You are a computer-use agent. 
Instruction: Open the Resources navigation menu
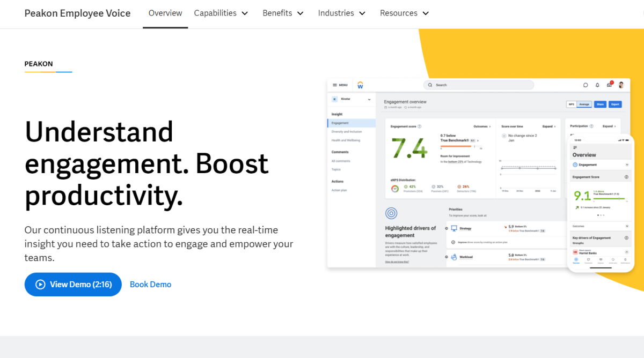405,13
